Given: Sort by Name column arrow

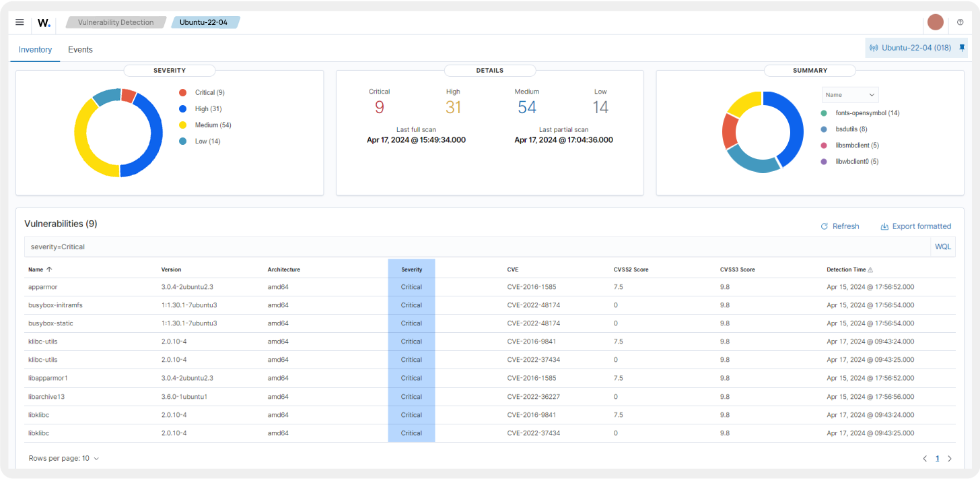Looking at the screenshot, I should pyautogui.click(x=49, y=269).
